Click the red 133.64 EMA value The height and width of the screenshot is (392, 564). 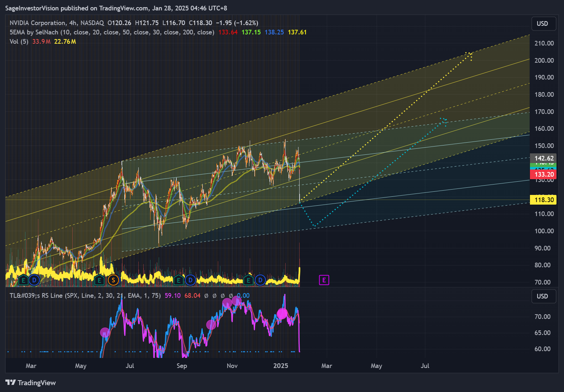click(228, 32)
